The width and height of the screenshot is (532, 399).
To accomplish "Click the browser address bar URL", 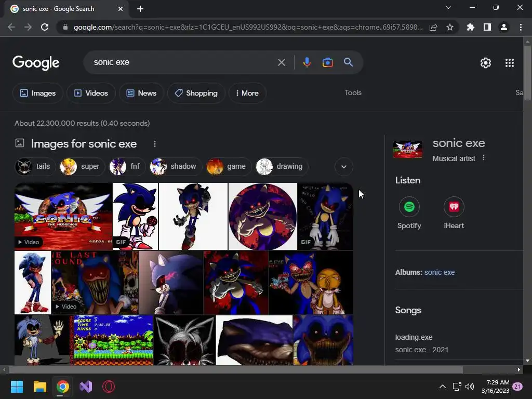I will pos(248,27).
